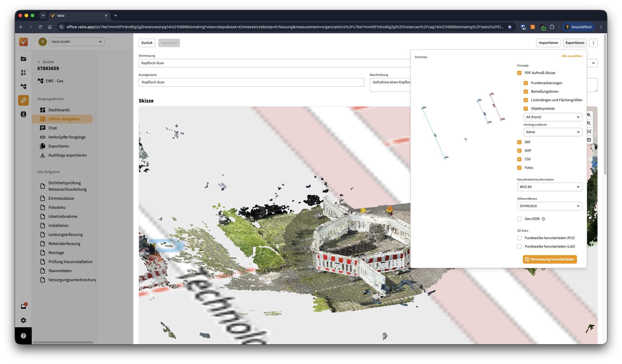
Task: Click the help question mark icon
Action: pos(23,336)
